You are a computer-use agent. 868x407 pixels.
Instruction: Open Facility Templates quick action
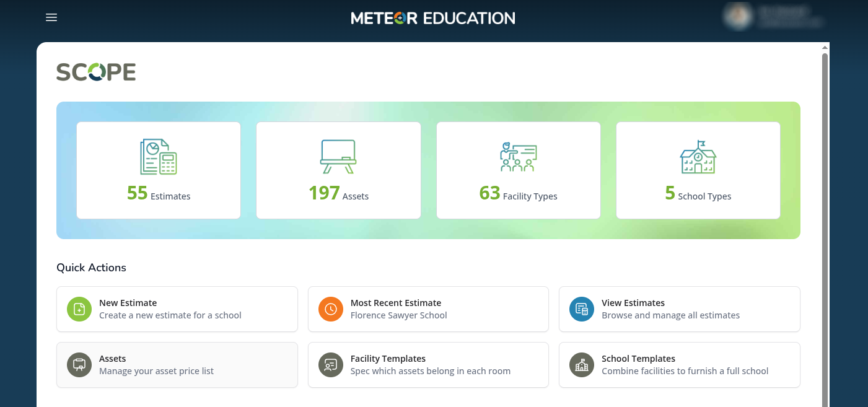click(x=428, y=365)
